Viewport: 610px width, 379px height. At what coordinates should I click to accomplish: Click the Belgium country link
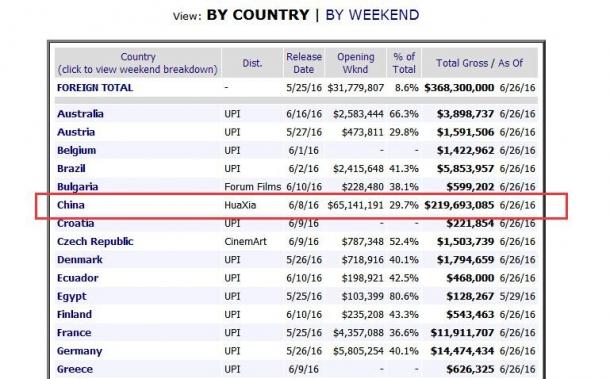tap(76, 151)
